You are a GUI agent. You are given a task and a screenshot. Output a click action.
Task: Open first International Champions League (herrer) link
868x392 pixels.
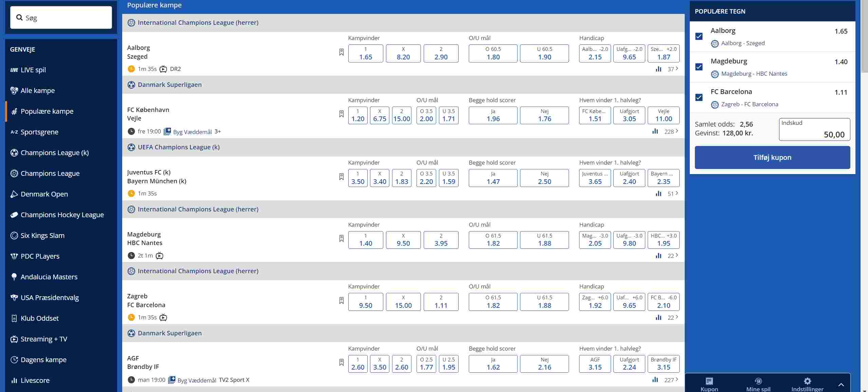coord(198,23)
